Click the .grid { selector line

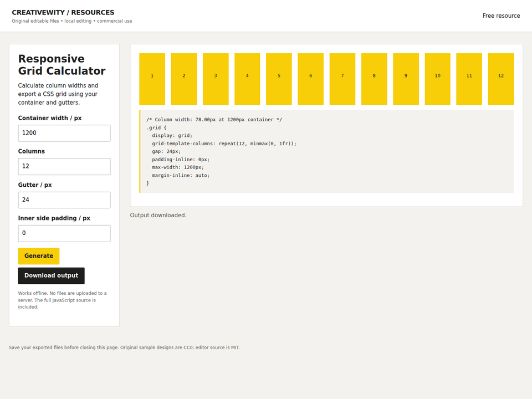pos(156,127)
